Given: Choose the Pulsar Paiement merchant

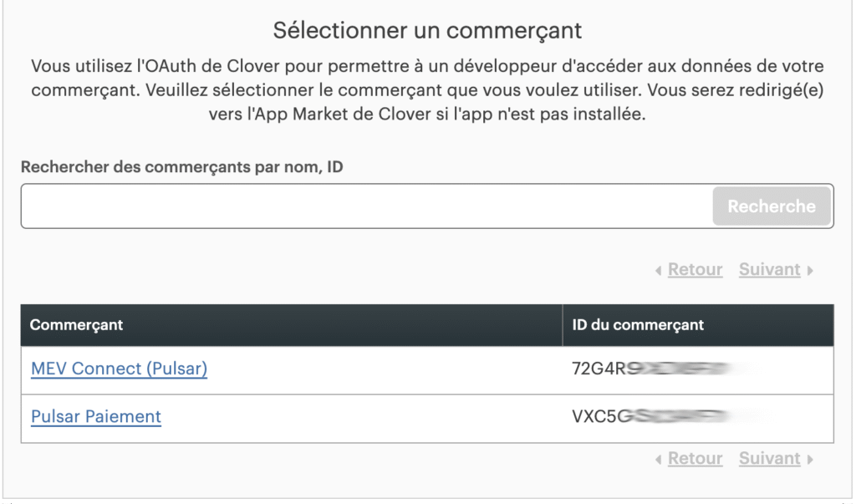Looking at the screenshot, I should tap(96, 416).
